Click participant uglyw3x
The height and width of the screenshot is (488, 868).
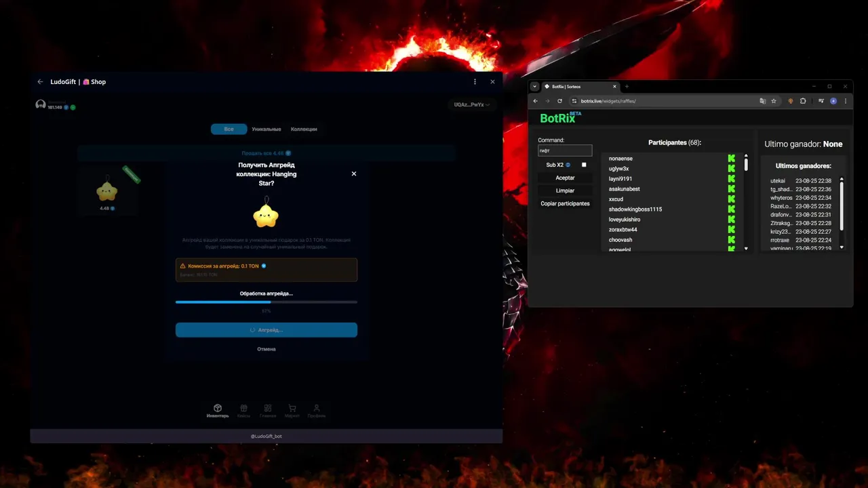pos(618,169)
